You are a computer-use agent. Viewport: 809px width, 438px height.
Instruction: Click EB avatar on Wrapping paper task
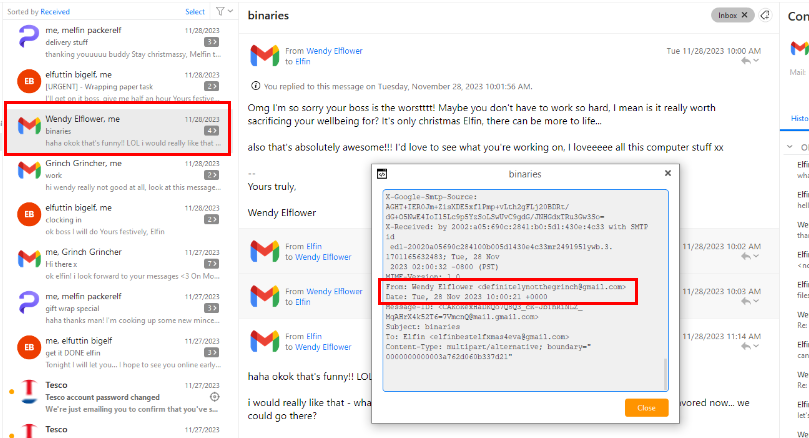coord(29,81)
